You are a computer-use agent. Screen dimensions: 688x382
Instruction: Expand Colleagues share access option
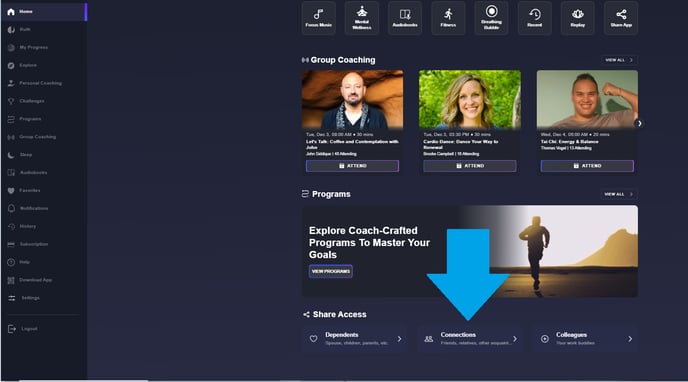click(x=585, y=339)
